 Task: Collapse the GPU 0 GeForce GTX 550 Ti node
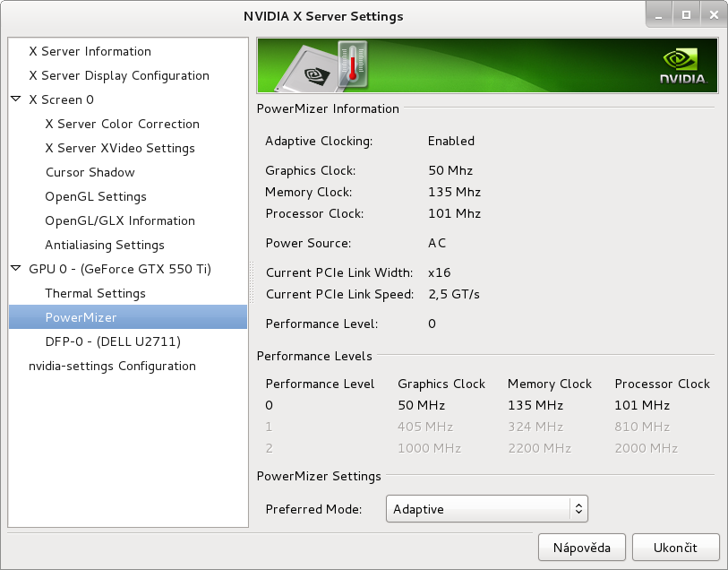[16, 269]
